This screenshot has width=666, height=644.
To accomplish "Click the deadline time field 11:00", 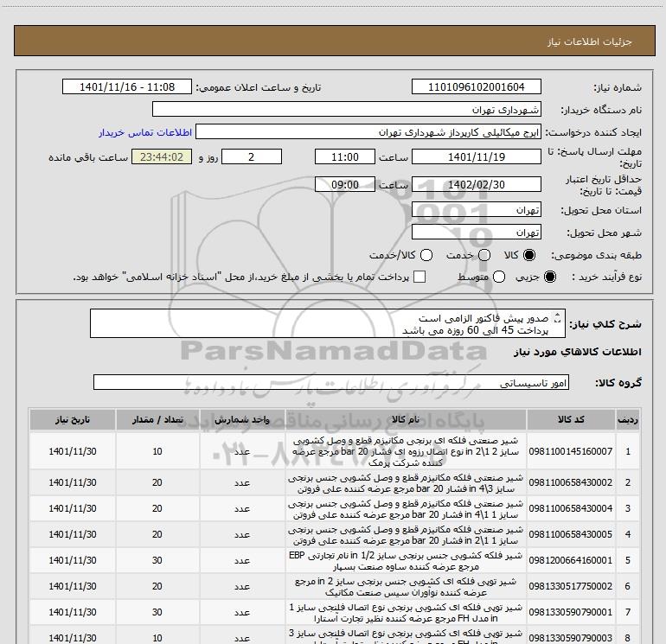I will pyautogui.click(x=345, y=156).
